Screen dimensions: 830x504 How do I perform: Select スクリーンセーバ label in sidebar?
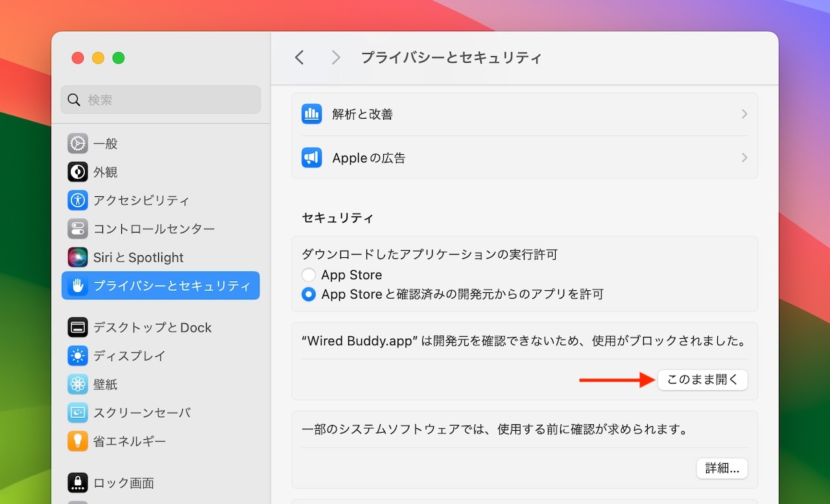point(142,413)
